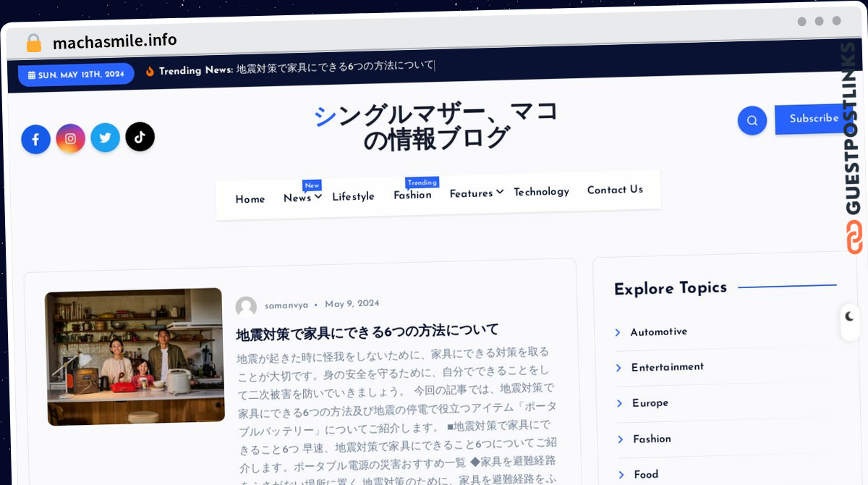The height and width of the screenshot is (485, 868).
Task: Click chevron icon beside Automotive
Action: point(618,332)
